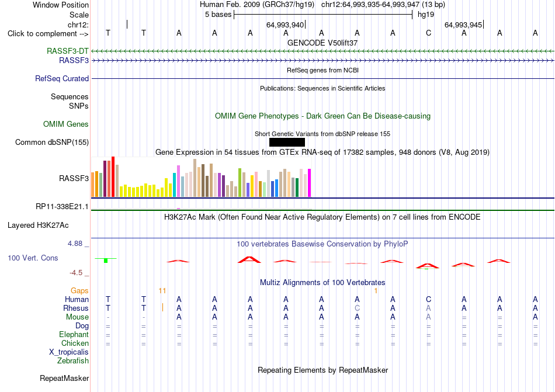Open Publications: Sequences in Scientific Articles title
555x392 pixels.
pyautogui.click(x=322, y=88)
